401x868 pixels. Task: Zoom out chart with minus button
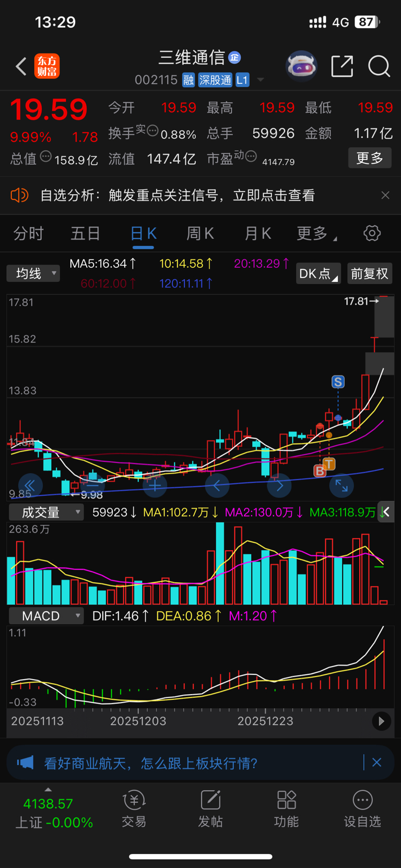pyautogui.click(x=92, y=486)
